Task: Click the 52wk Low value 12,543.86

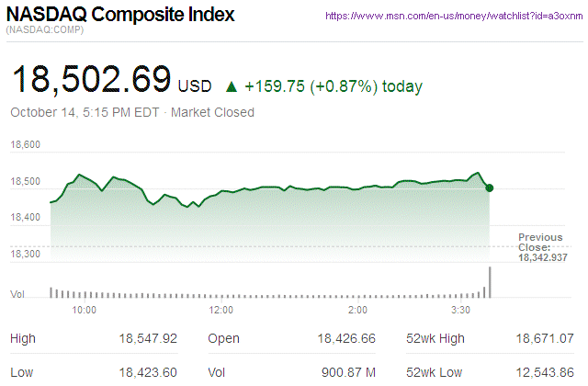Action: [546, 371]
